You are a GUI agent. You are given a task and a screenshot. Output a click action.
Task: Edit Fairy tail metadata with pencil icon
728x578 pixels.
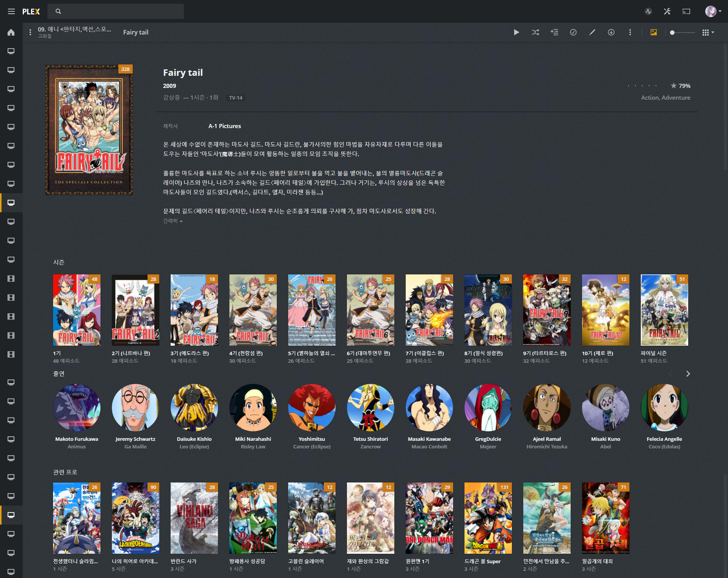pyautogui.click(x=592, y=32)
